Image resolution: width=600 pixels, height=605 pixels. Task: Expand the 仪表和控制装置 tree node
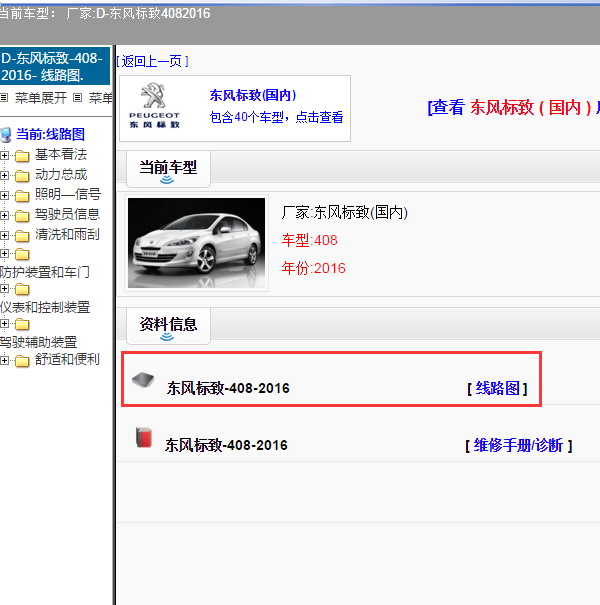(x=4, y=289)
